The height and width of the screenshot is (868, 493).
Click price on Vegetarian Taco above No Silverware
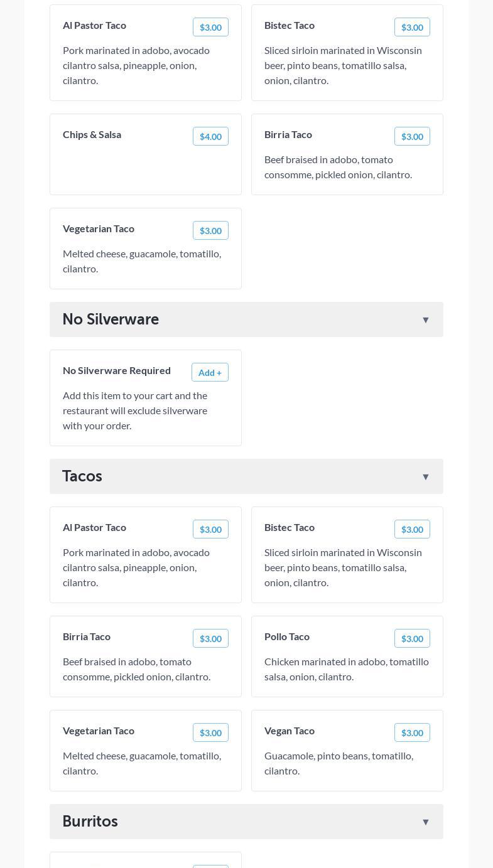210,230
